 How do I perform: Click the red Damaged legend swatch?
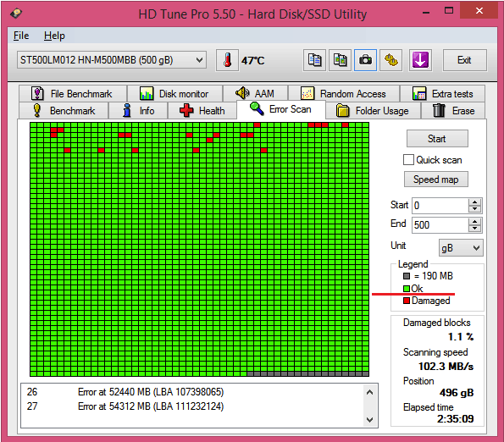point(407,301)
